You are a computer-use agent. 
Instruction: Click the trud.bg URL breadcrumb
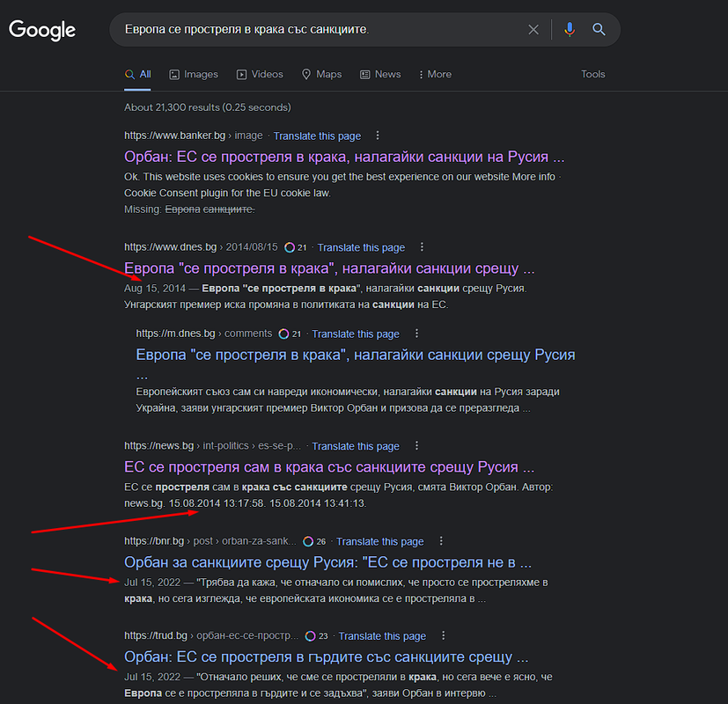pyautogui.click(x=211, y=635)
